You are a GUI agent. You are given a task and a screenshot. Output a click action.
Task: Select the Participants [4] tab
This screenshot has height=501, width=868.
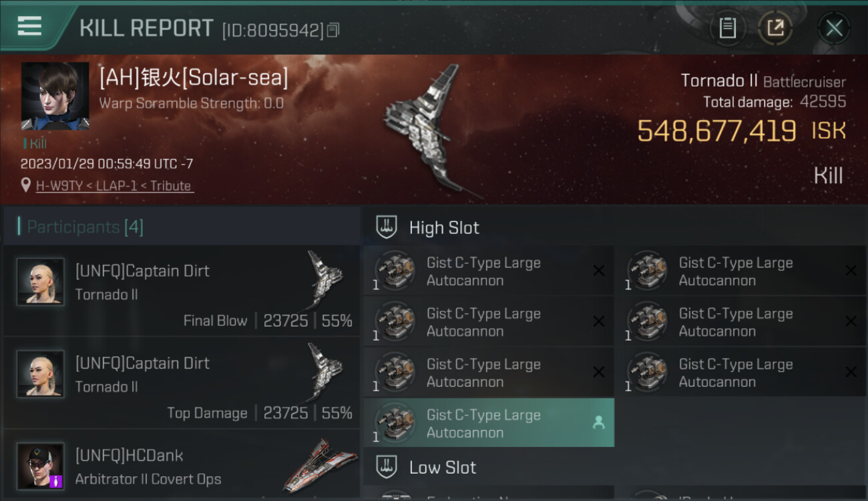(x=85, y=227)
